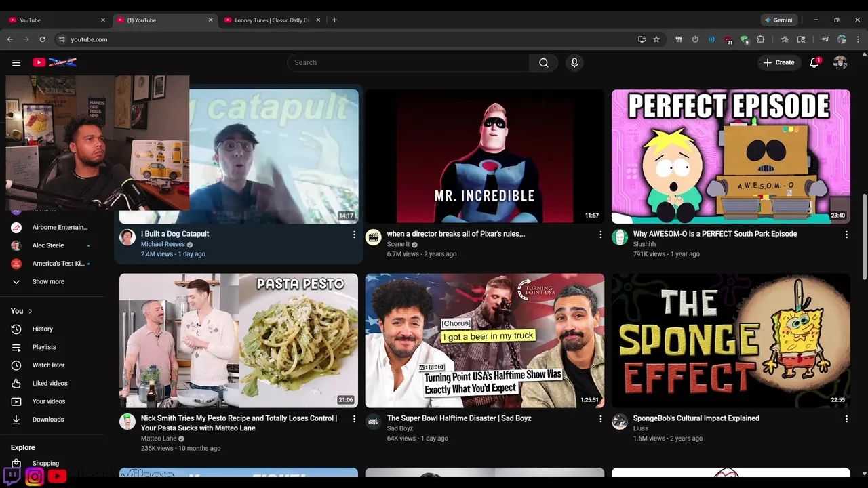Click Slushhh channel avatar

click(620, 237)
